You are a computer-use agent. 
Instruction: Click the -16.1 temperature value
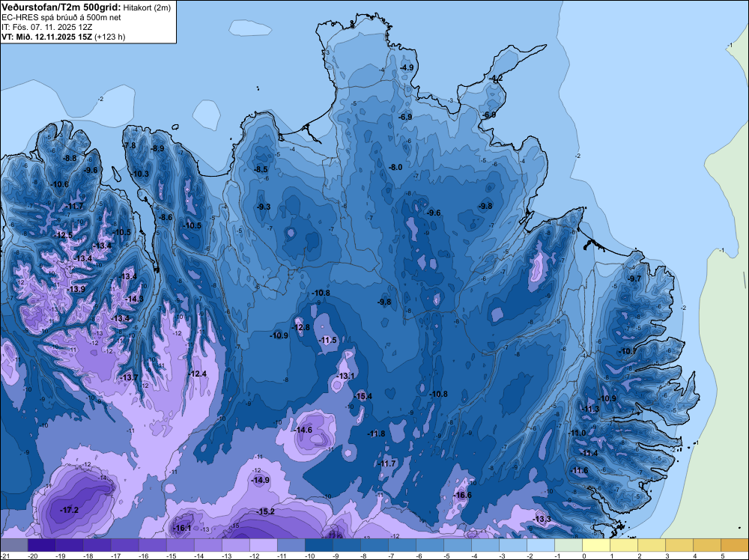[x=182, y=528]
